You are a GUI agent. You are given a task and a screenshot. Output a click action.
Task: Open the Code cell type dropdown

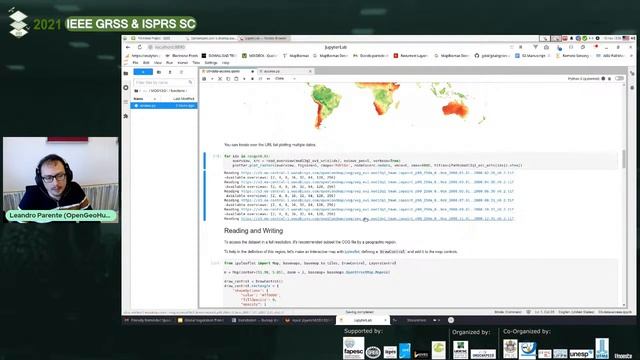click(x=285, y=78)
